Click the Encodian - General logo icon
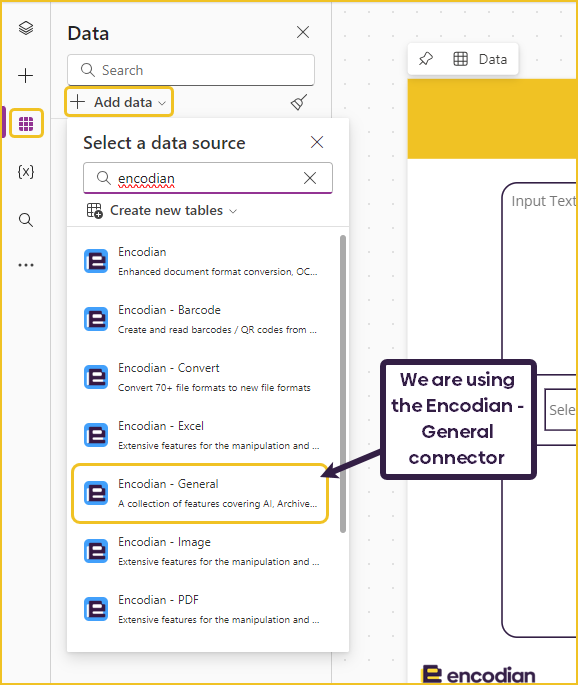This screenshot has width=578, height=685. (96, 493)
